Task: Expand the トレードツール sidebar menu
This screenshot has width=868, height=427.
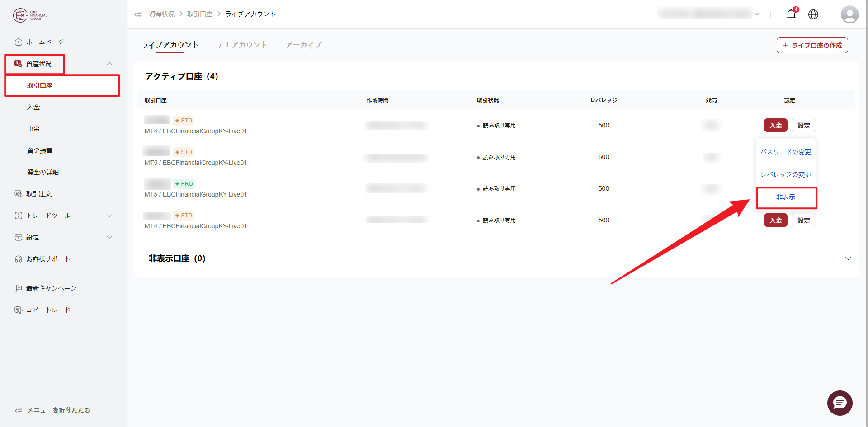Action: (109, 216)
